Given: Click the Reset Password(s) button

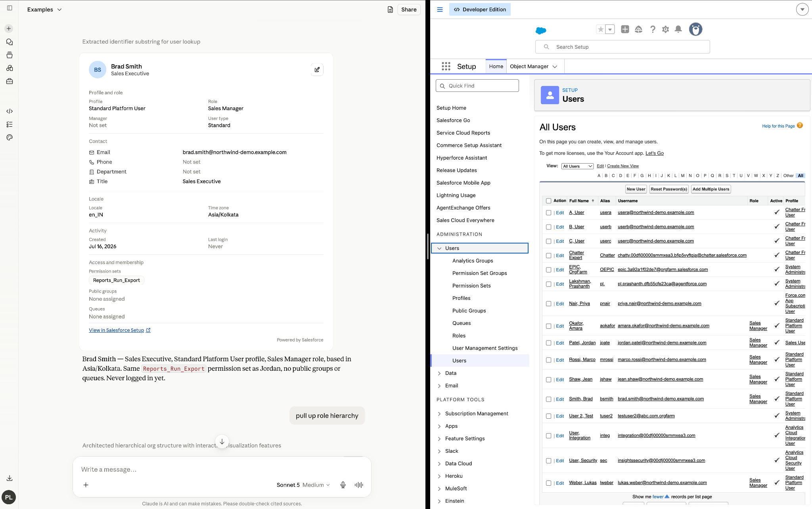Looking at the screenshot, I should [669, 189].
